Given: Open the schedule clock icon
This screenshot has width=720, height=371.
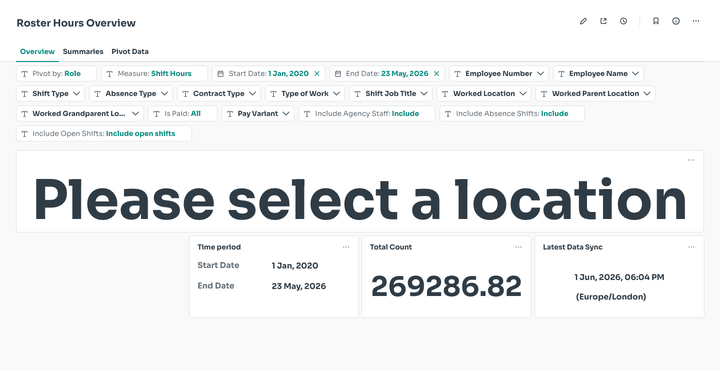Looking at the screenshot, I should tap(623, 21).
